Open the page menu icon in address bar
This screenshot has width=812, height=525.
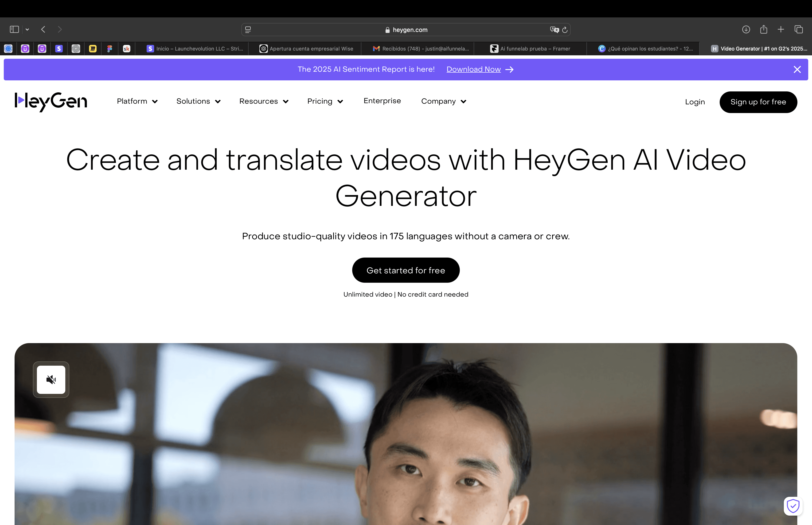pyautogui.click(x=248, y=30)
